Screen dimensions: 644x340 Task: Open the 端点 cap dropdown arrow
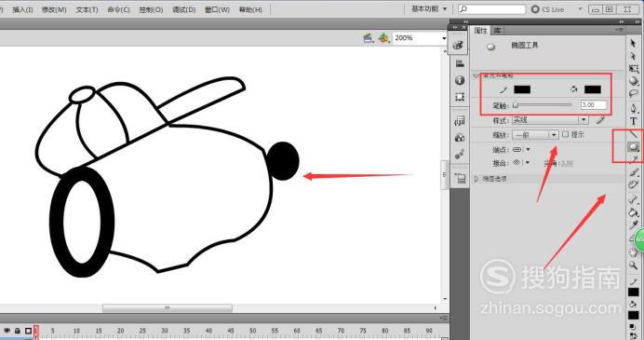[529, 150]
